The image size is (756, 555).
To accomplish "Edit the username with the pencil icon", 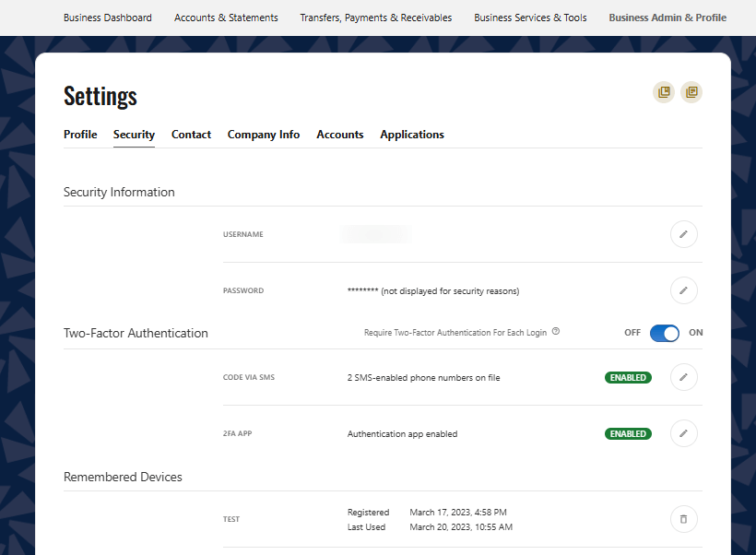I will point(683,234).
